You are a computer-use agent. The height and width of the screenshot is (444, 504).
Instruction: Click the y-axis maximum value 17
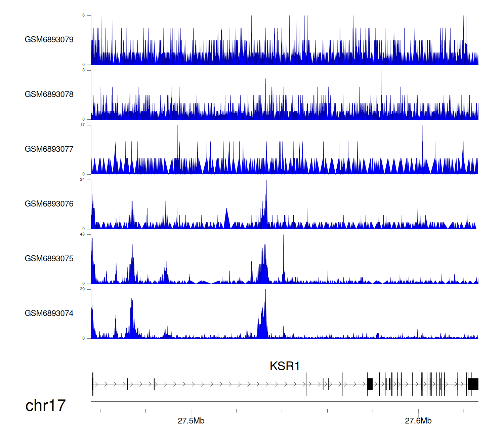(82, 125)
